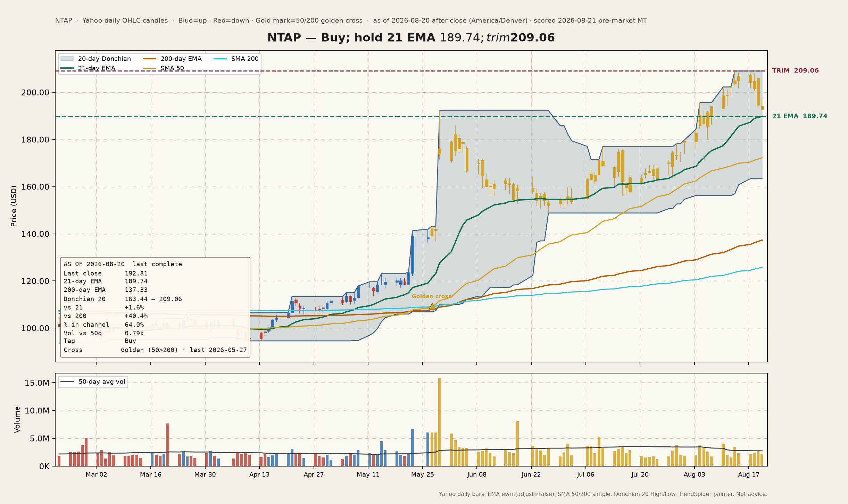This screenshot has width=848, height=504.
Task: Click the '200-day EMA 137.33' info row
Action: click(x=106, y=290)
